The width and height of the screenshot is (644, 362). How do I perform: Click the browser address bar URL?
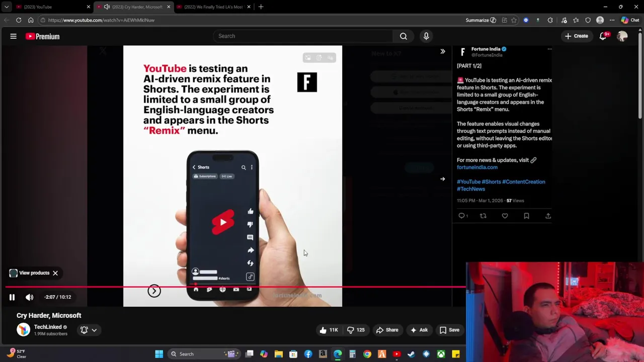101,20
